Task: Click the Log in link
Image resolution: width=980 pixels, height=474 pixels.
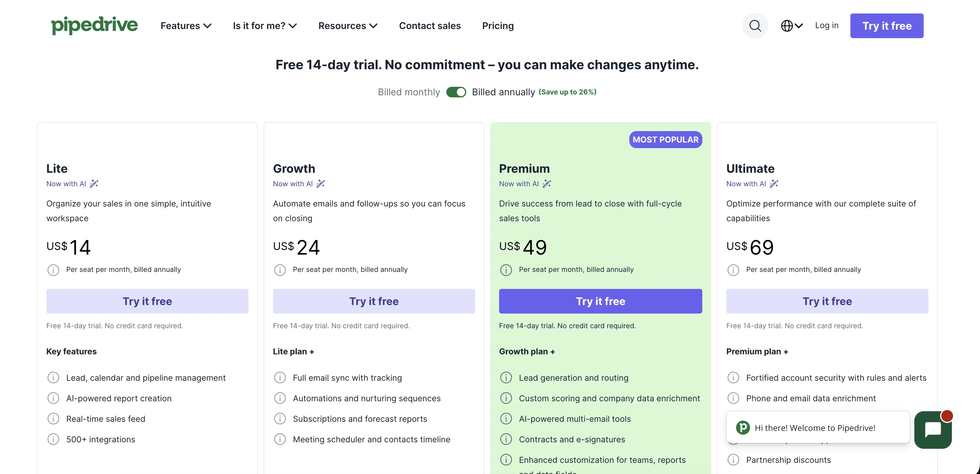Action: coord(827,26)
